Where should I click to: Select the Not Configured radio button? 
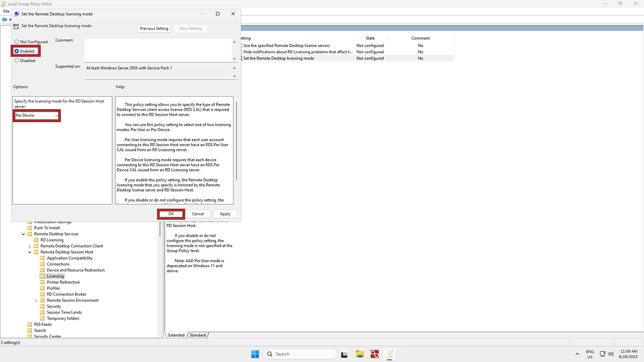pos(17,42)
